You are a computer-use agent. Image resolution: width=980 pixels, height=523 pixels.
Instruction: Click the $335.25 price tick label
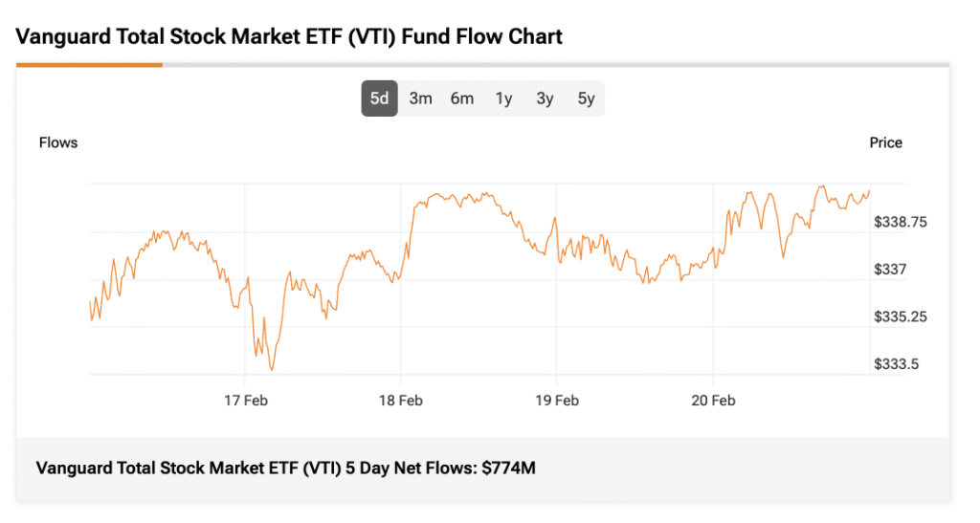(901, 316)
